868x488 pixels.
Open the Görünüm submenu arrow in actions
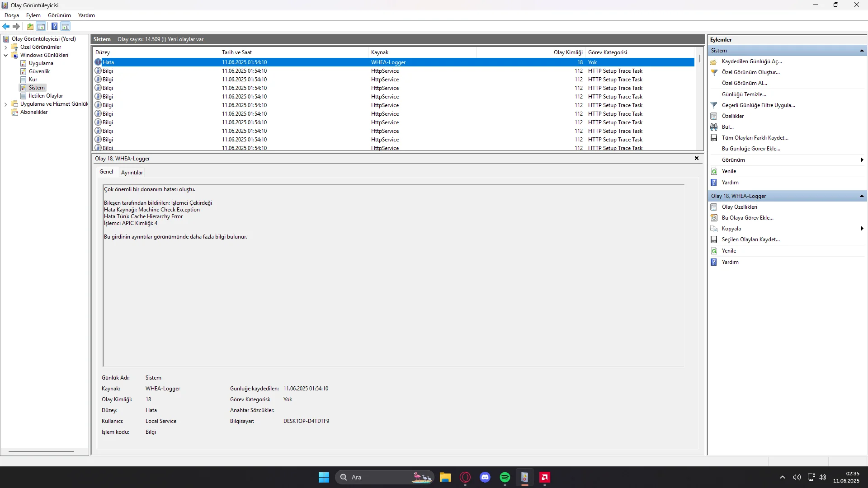(x=862, y=160)
